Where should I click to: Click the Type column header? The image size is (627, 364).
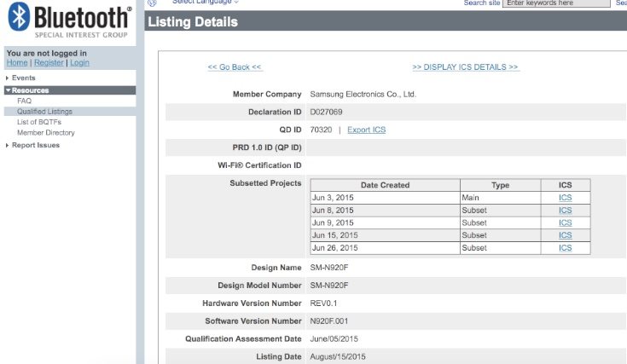pos(500,185)
